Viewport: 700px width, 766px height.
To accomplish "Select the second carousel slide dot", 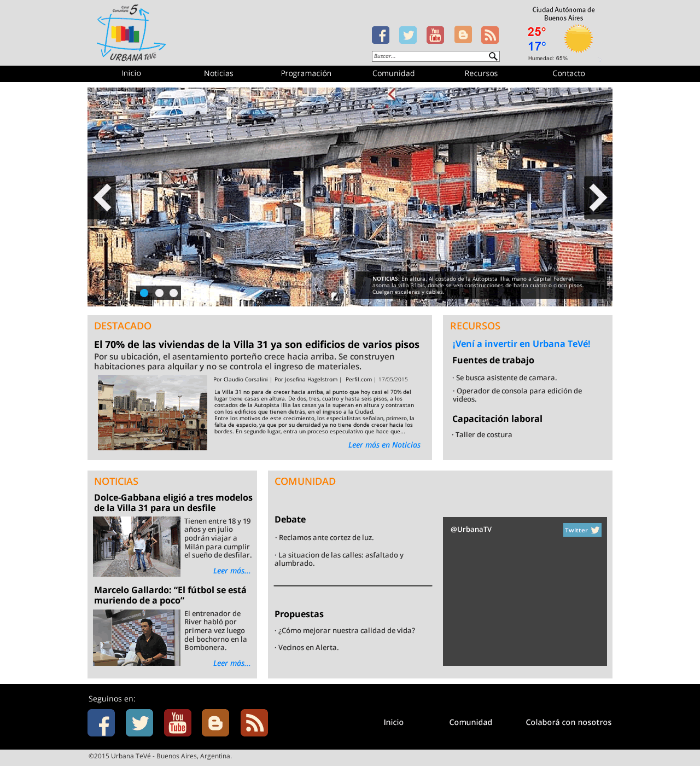I will pos(159,293).
